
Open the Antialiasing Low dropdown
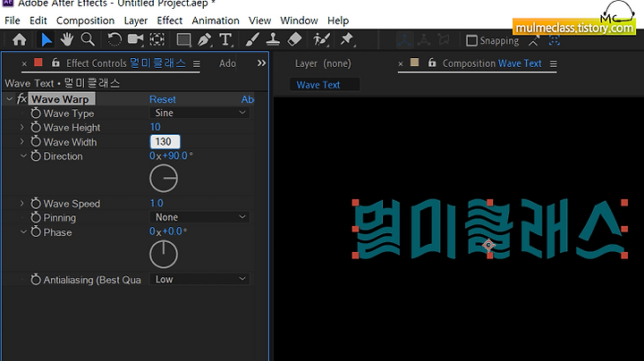pos(199,280)
